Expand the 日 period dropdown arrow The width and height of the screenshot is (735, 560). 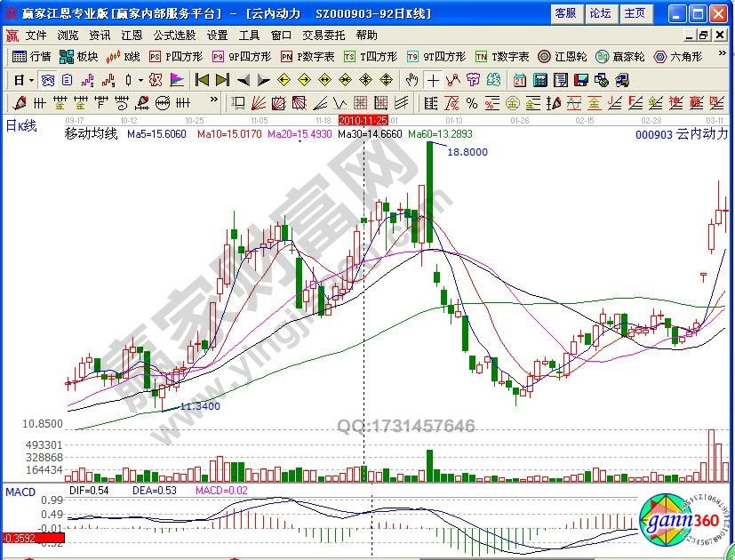(x=31, y=79)
